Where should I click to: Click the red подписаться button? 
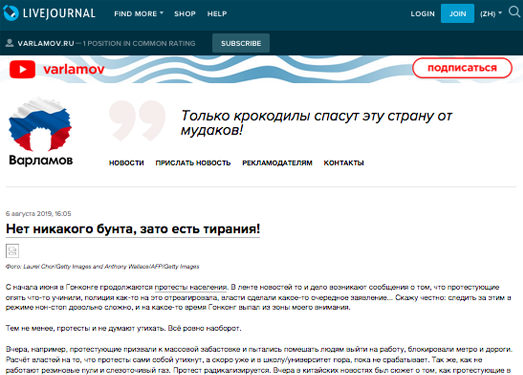click(462, 68)
